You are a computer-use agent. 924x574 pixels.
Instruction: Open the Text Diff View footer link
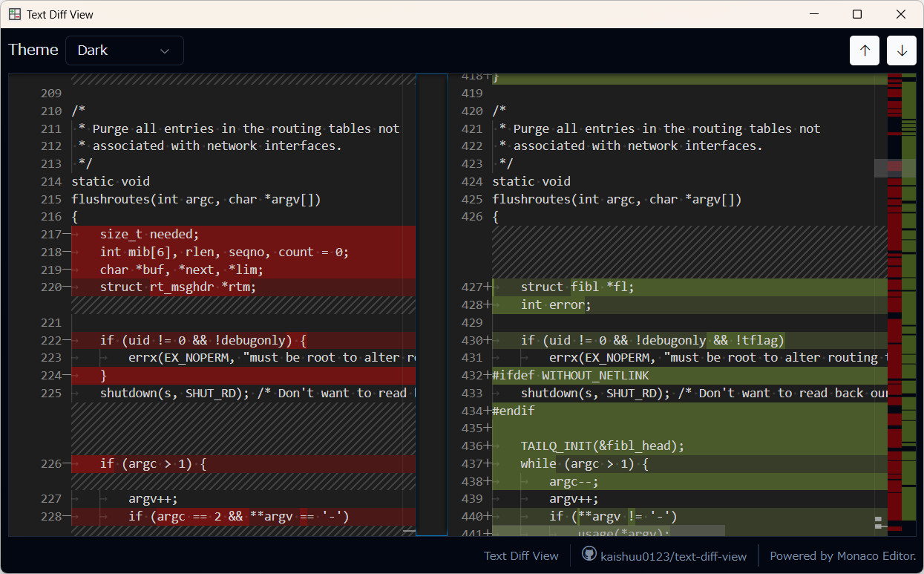pos(521,555)
